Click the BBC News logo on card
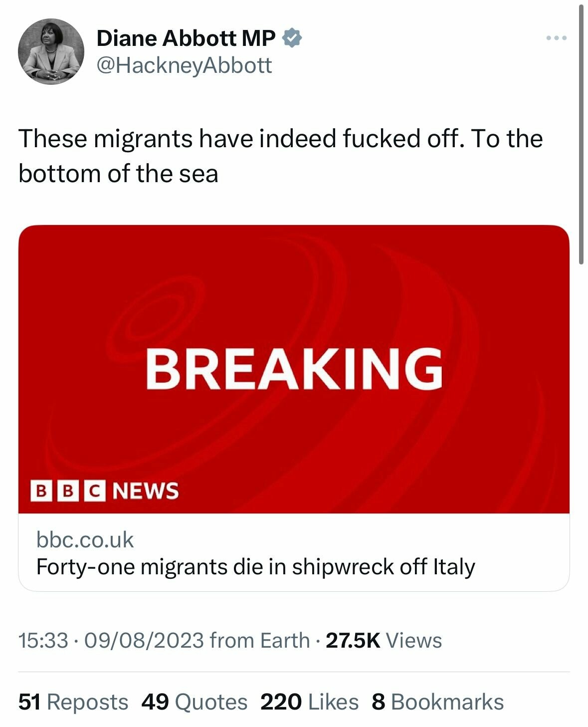The image size is (588, 727). click(x=104, y=490)
